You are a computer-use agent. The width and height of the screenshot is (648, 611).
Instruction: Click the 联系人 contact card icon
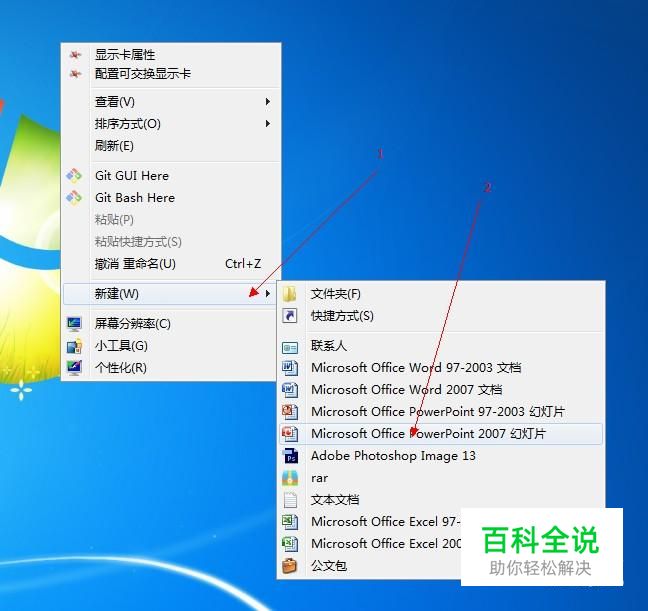[x=290, y=347]
